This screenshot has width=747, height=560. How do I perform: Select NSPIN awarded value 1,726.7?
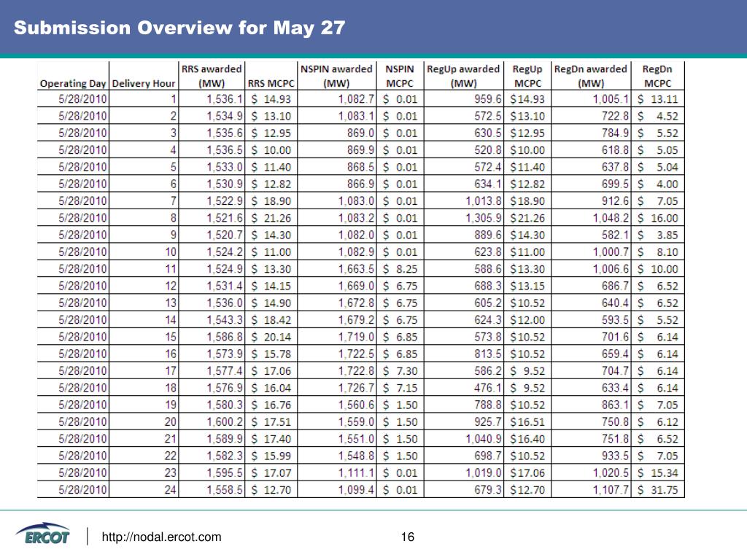pyautogui.click(x=356, y=388)
